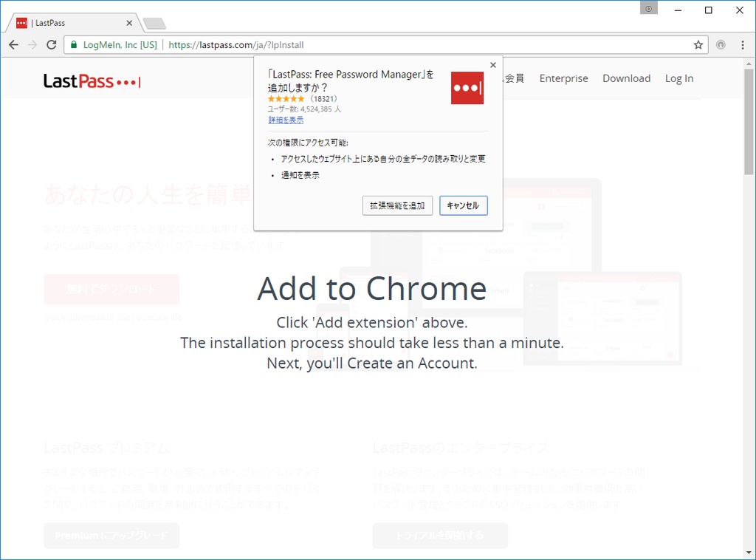Click the browser forward arrow
Screen dimensions: 756x560
point(32,45)
